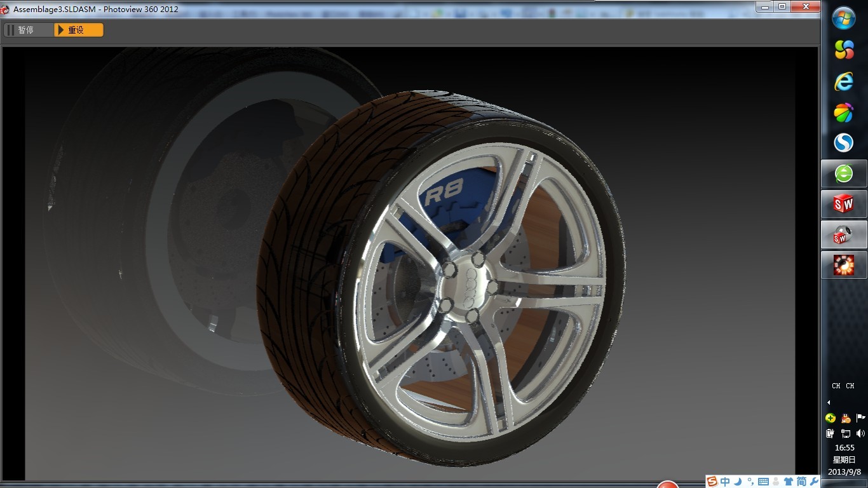Open the volume speaker tray icon

point(861,433)
